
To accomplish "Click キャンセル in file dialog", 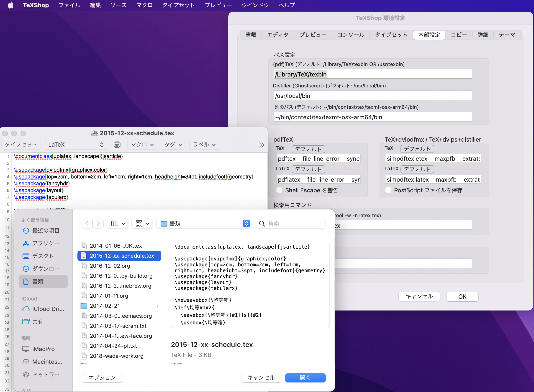I will 261,377.
